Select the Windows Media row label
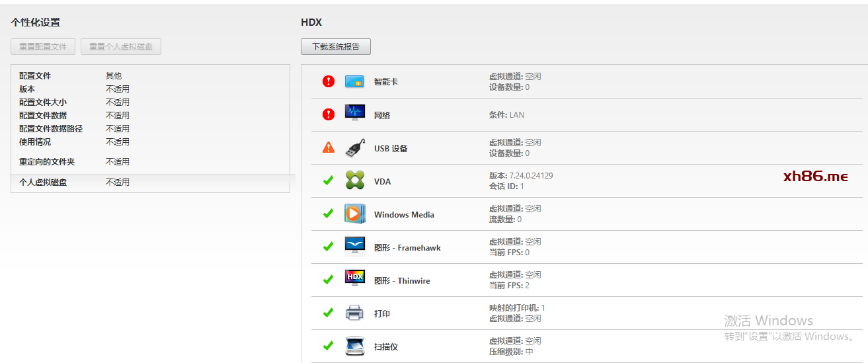 tap(404, 215)
